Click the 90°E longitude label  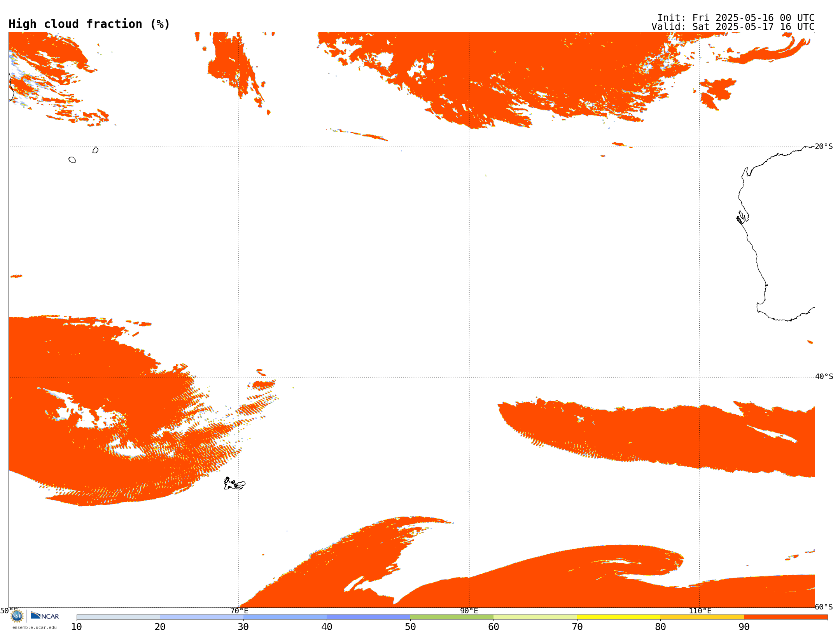469,611
